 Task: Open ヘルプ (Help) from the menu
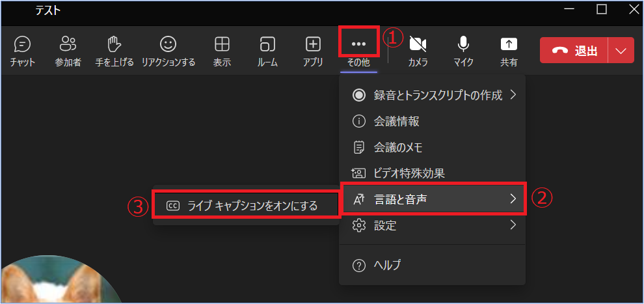[387, 265]
